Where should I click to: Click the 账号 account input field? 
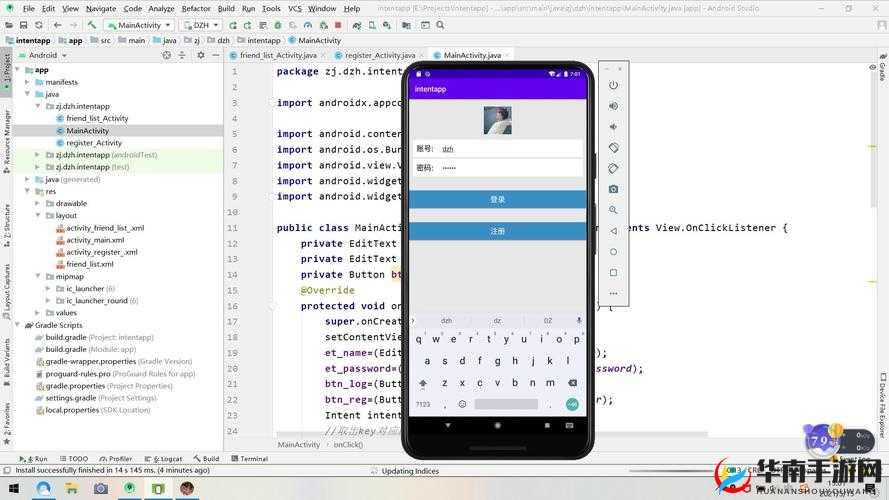(510, 148)
